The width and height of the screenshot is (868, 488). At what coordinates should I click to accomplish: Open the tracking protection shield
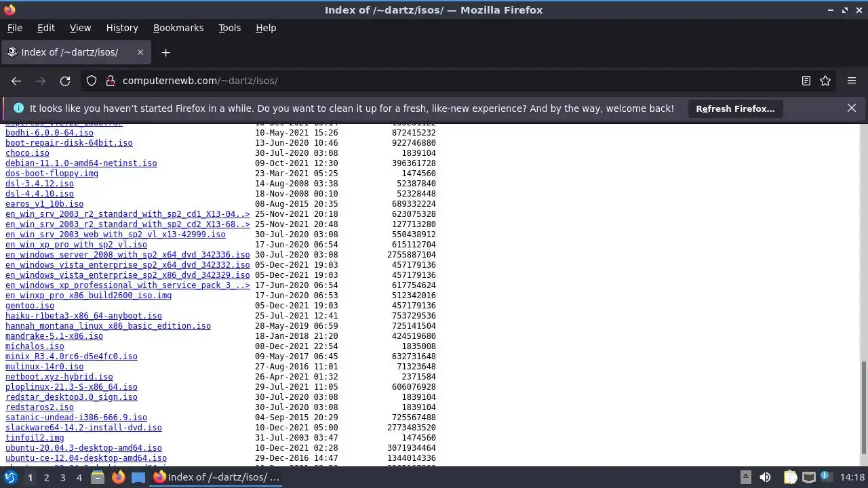92,81
